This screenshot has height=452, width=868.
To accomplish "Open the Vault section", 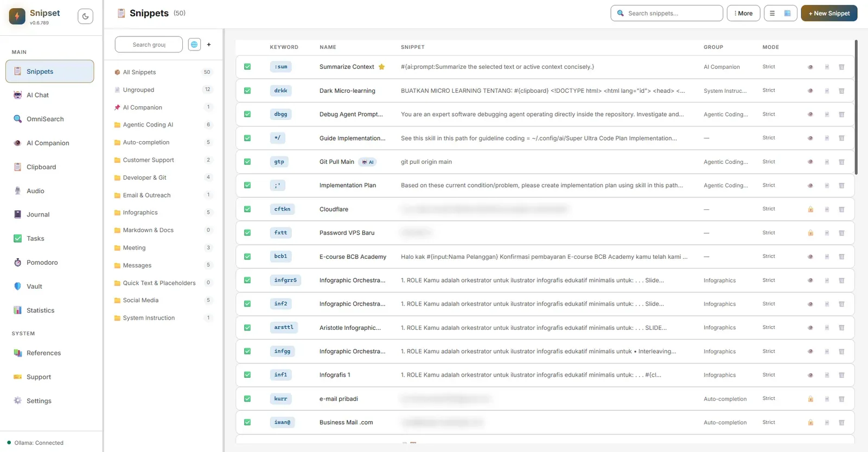I will [x=49, y=287].
